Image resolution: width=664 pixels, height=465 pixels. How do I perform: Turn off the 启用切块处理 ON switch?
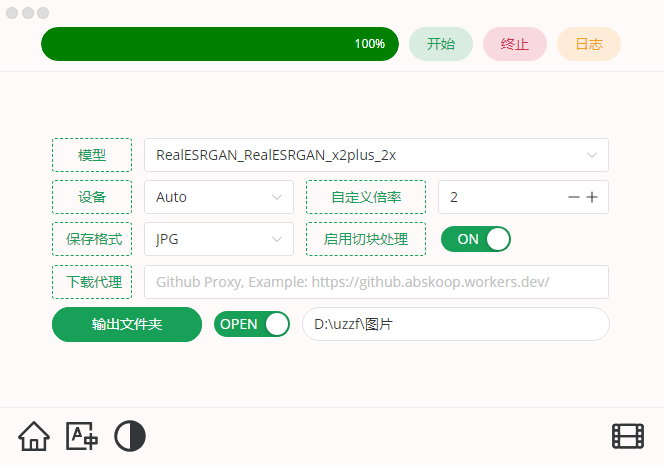(x=476, y=239)
